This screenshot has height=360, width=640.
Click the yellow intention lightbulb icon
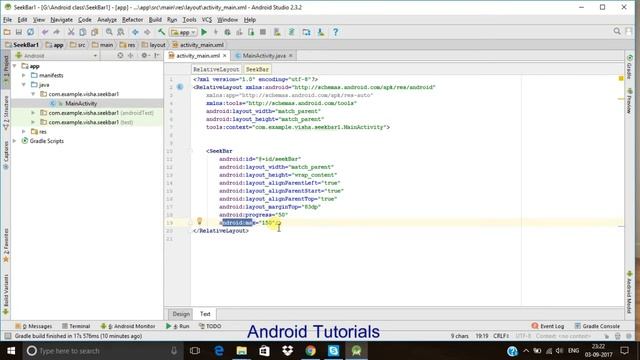pos(200,221)
